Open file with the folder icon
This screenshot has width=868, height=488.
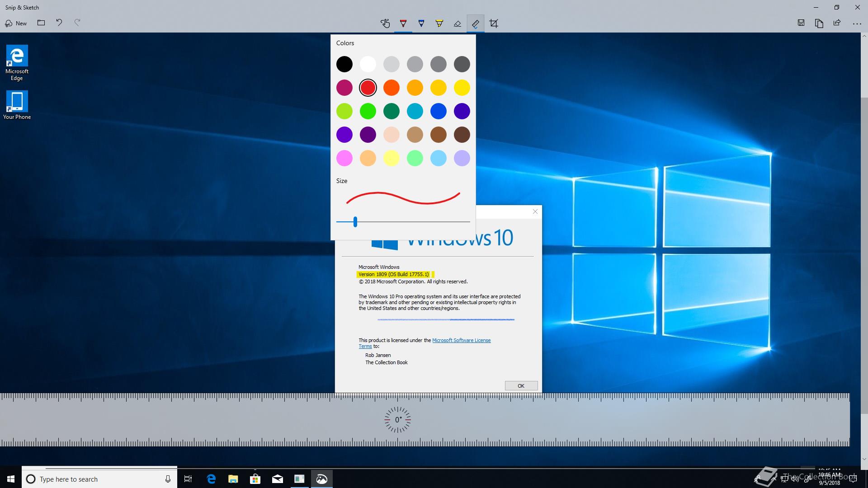coord(41,23)
